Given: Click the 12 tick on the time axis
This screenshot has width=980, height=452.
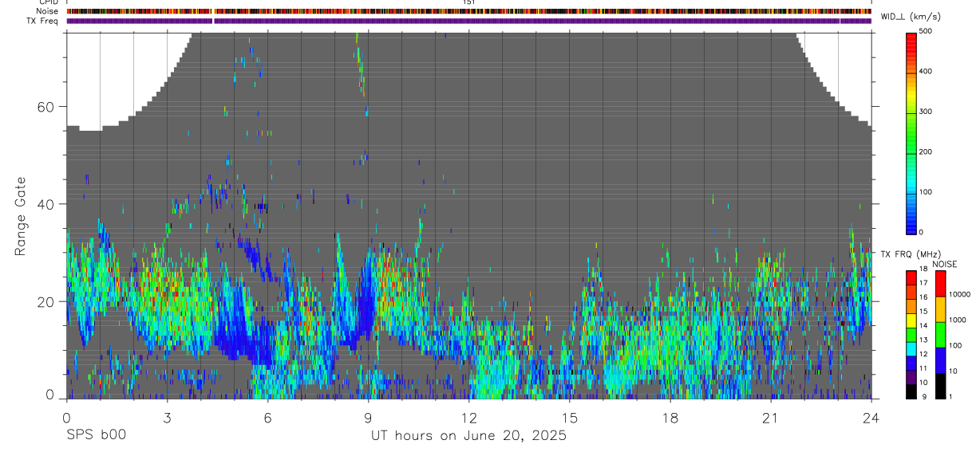Looking at the screenshot, I should (468, 419).
